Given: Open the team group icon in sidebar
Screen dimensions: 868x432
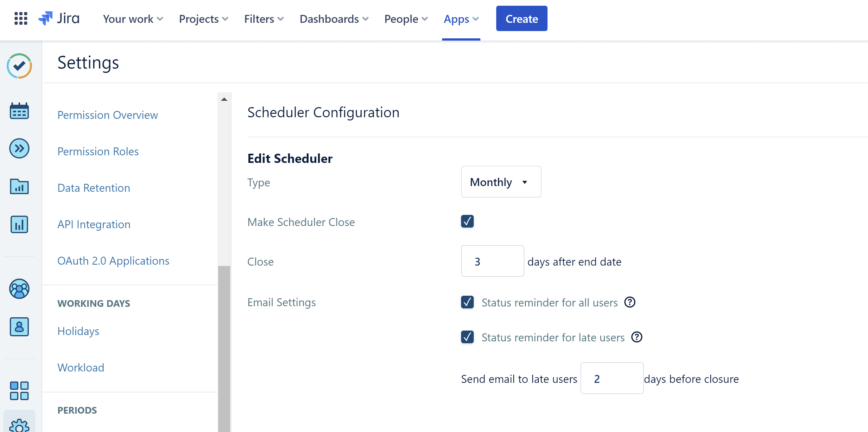Looking at the screenshot, I should pos(19,289).
